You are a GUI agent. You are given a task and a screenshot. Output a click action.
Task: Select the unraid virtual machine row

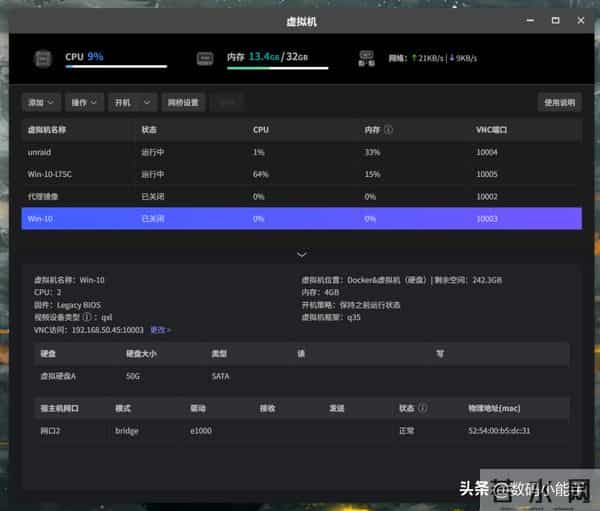tap(302, 152)
